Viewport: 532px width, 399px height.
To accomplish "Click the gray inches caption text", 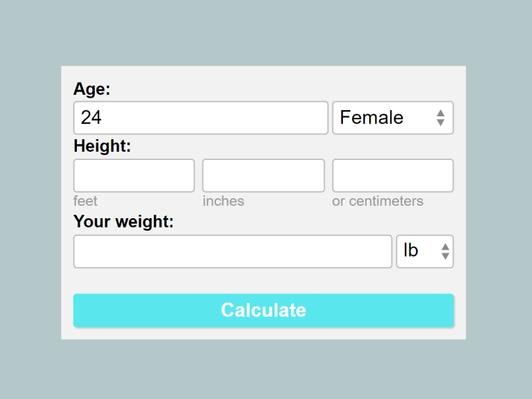I will tap(223, 201).
